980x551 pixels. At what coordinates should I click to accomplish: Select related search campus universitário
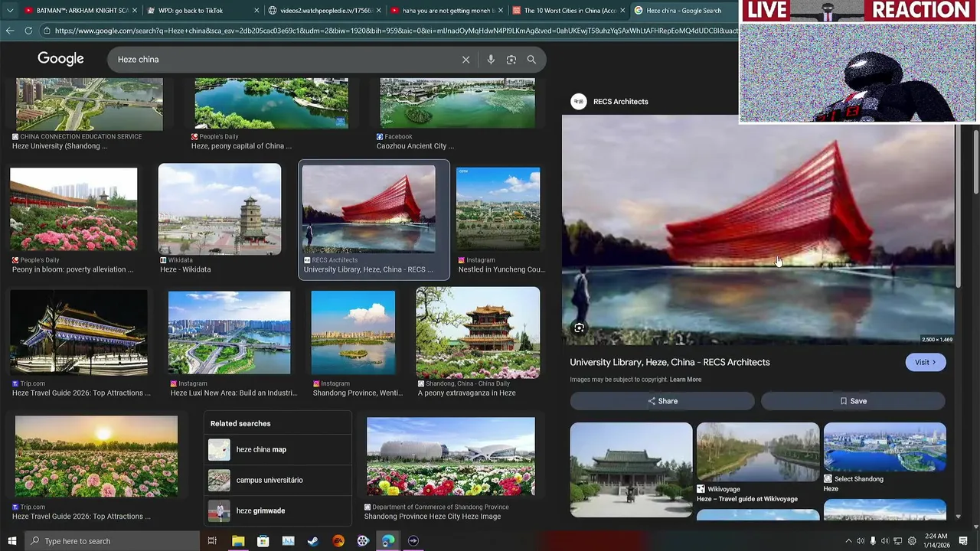278,480
